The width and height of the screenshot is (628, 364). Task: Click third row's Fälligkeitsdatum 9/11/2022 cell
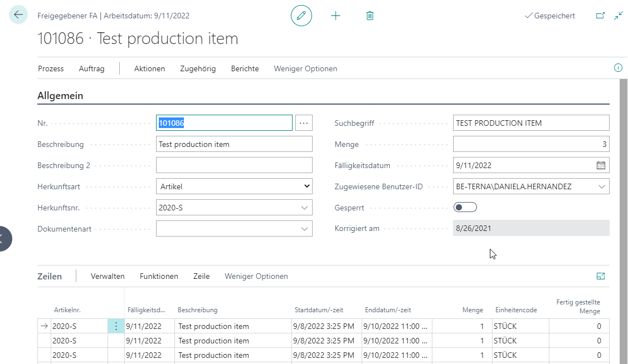[149, 355]
